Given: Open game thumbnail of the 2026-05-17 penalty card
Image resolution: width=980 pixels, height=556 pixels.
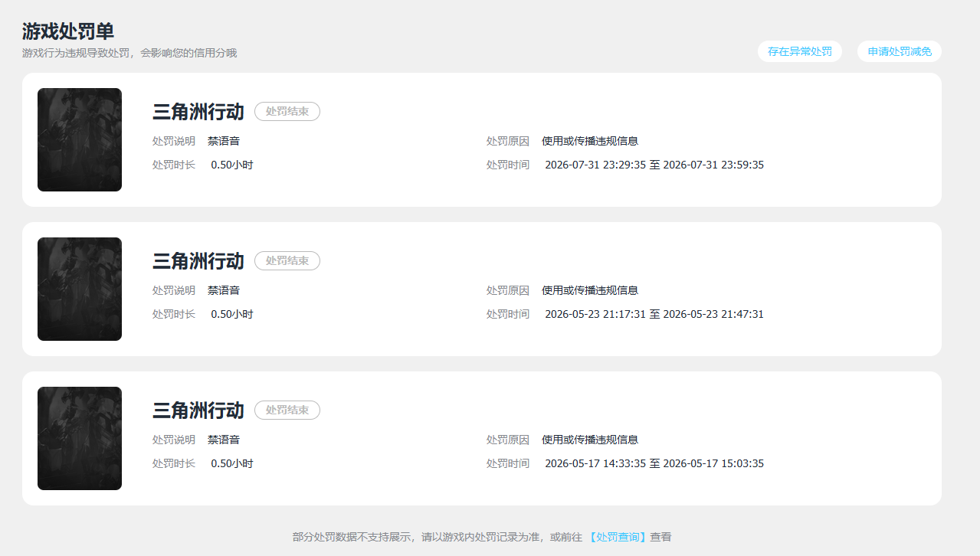Looking at the screenshot, I should (80, 438).
